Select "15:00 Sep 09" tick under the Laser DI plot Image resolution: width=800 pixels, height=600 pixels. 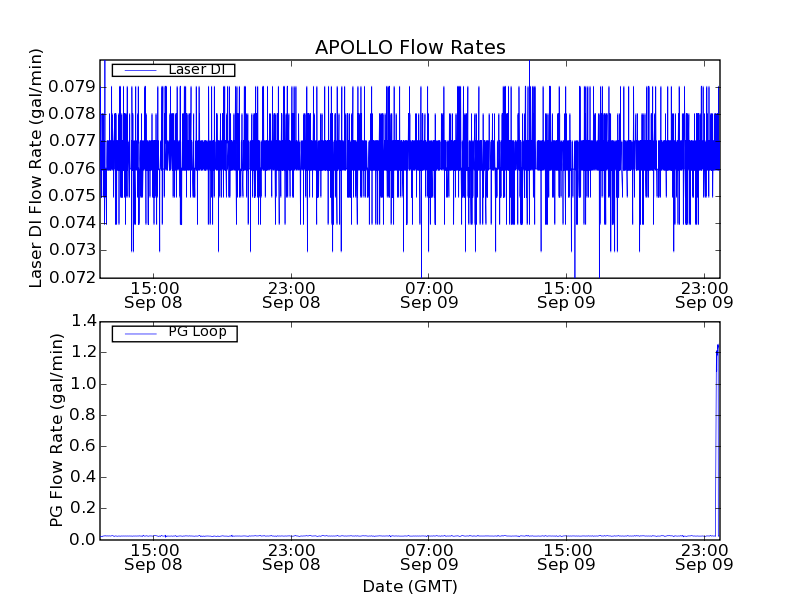pos(566,295)
